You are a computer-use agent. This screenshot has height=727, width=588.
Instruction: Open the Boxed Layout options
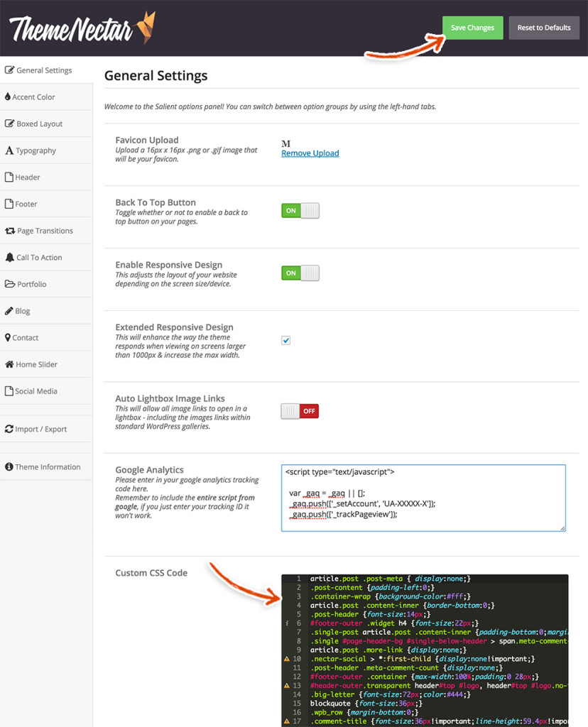(x=39, y=123)
